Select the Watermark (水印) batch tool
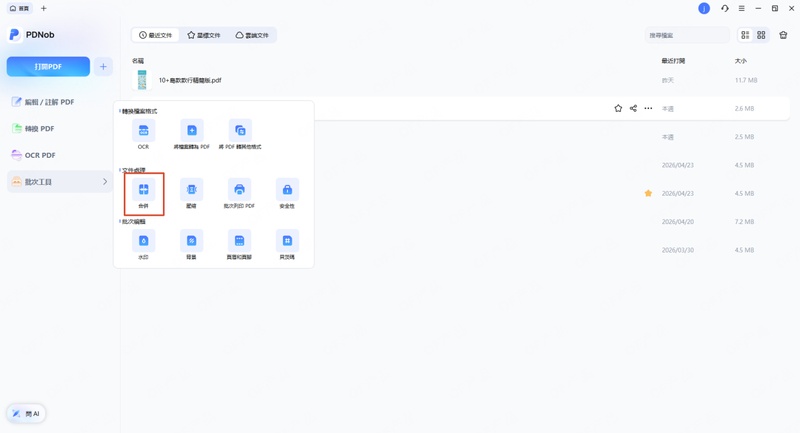800x433 pixels. [x=143, y=241]
